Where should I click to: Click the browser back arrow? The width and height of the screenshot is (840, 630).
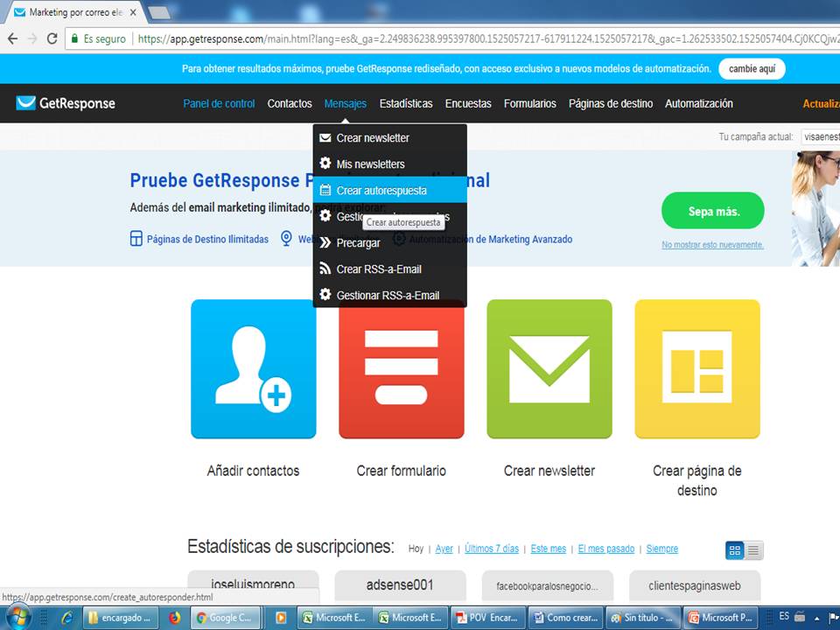(12, 38)
